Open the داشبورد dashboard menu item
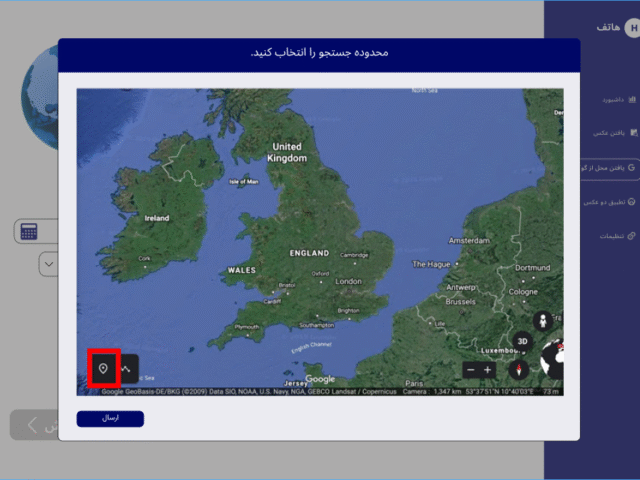 pyautogui.click(x=612, y=100)
